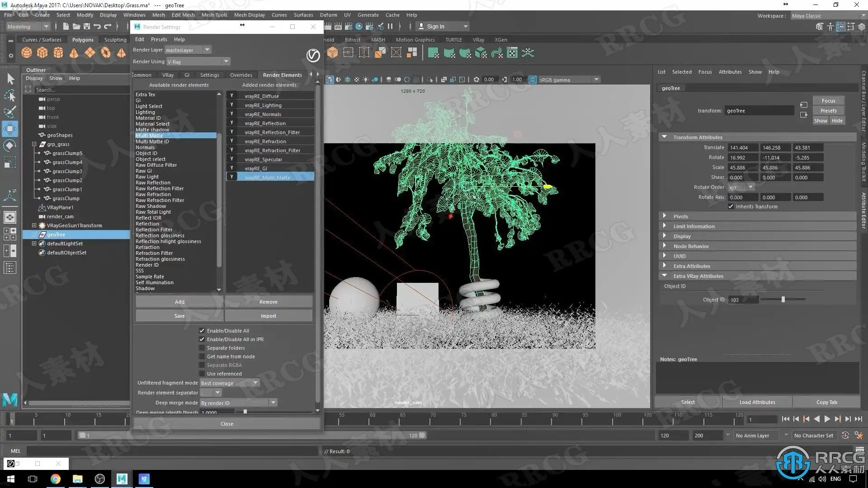Image resolution: width=868 pixels, height=488 pixels.
Task: Click Copy Tab button
Action: coord(826,402)
